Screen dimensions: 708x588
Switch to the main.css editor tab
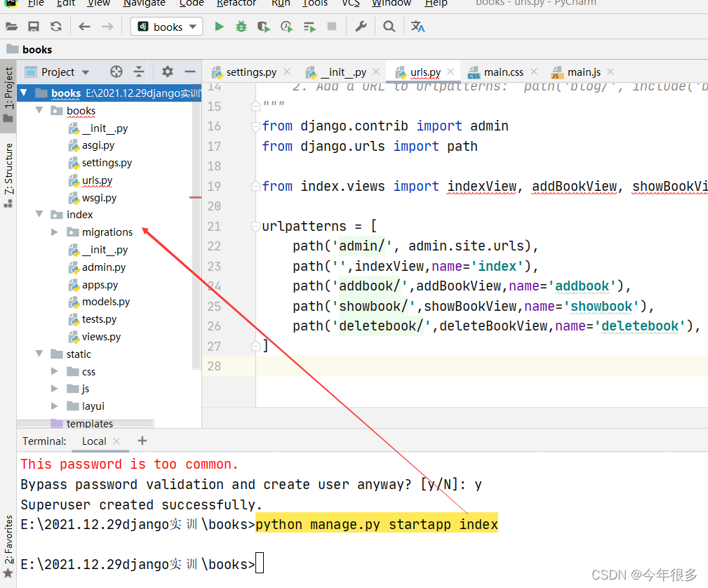(x=503, y=72)
